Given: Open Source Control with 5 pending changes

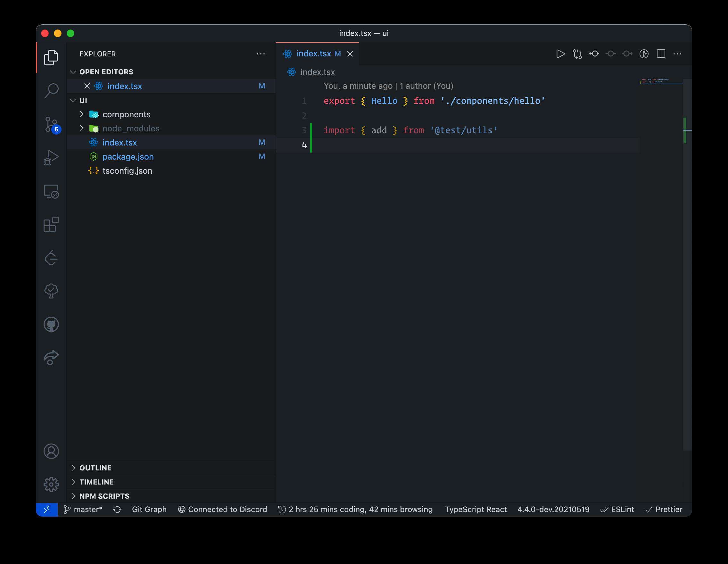Looking at the screenshot, I should click(x=52, y=125).
